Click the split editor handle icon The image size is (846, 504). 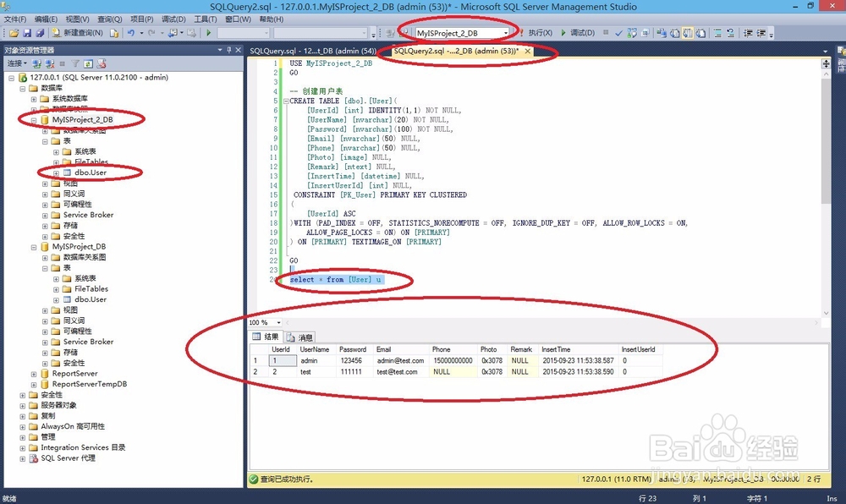(826, 63)
